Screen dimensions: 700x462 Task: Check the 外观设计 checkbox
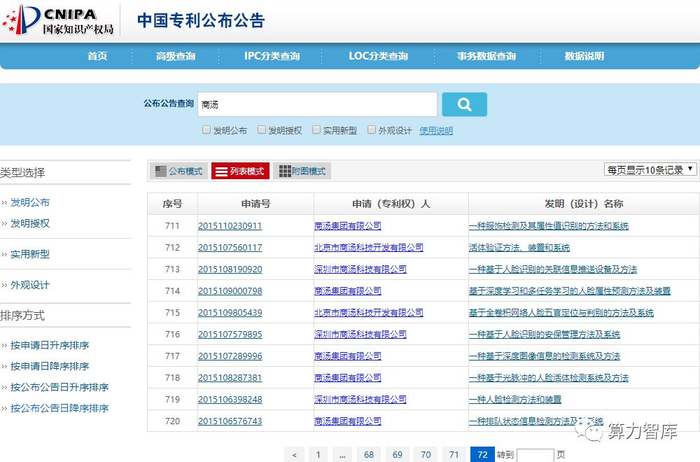click(x=372, y=131)
